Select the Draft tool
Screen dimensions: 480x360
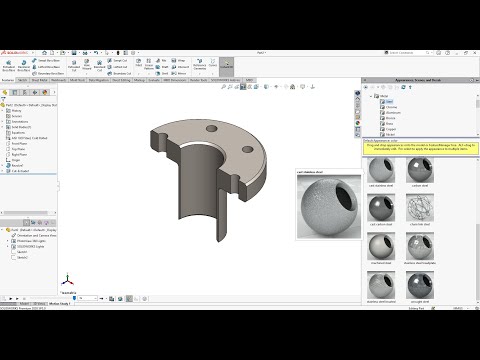coord(162,67)
